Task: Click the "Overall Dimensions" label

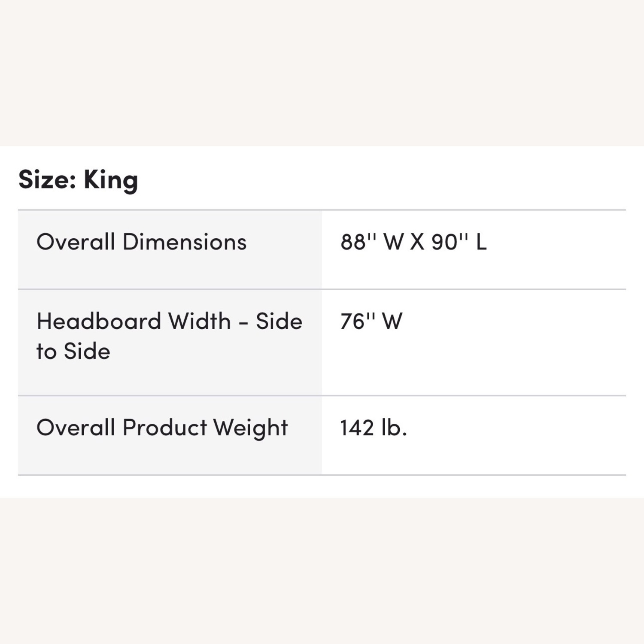Action: [141, 242]
